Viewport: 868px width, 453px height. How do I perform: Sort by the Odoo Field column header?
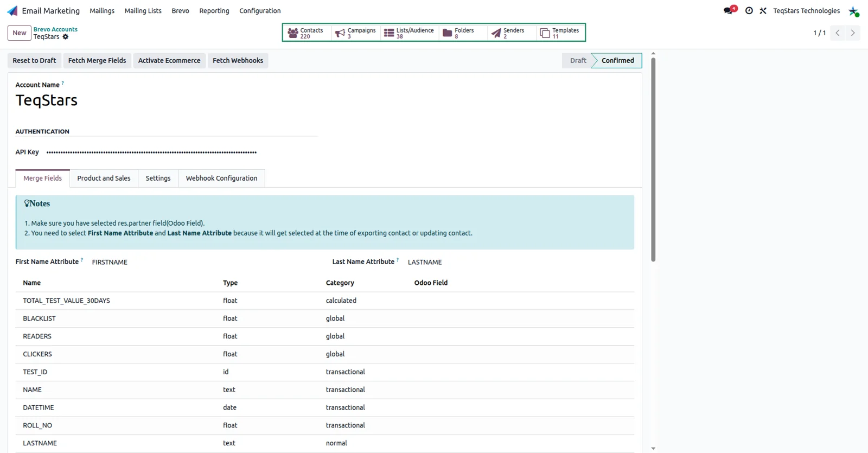coord(431,283)
